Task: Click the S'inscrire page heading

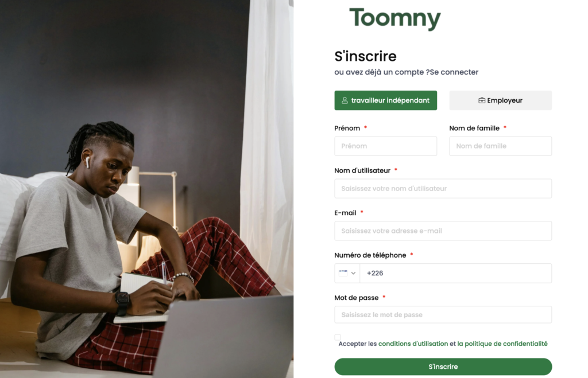Action: pyautogui.click(x=365, y=56)
